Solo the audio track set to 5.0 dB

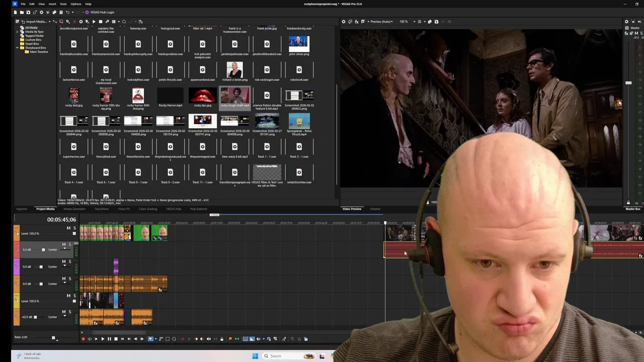click(x=70, y=244)
